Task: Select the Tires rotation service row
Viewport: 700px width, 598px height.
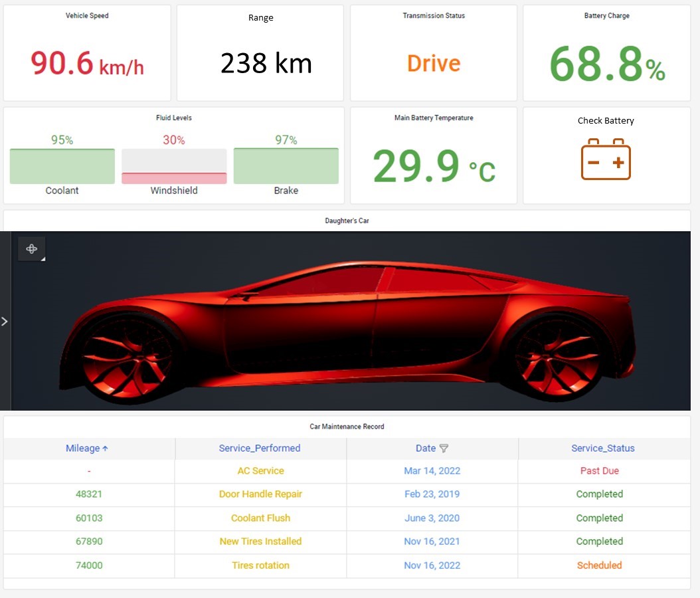Action: pyautogui.click(x=347, y=565)
